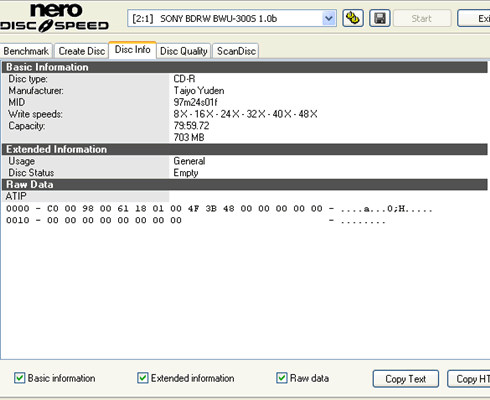This screenshot has height=400, width=490.
Task: Click the capacity value 79:59.72
Action: coord(191,126)
